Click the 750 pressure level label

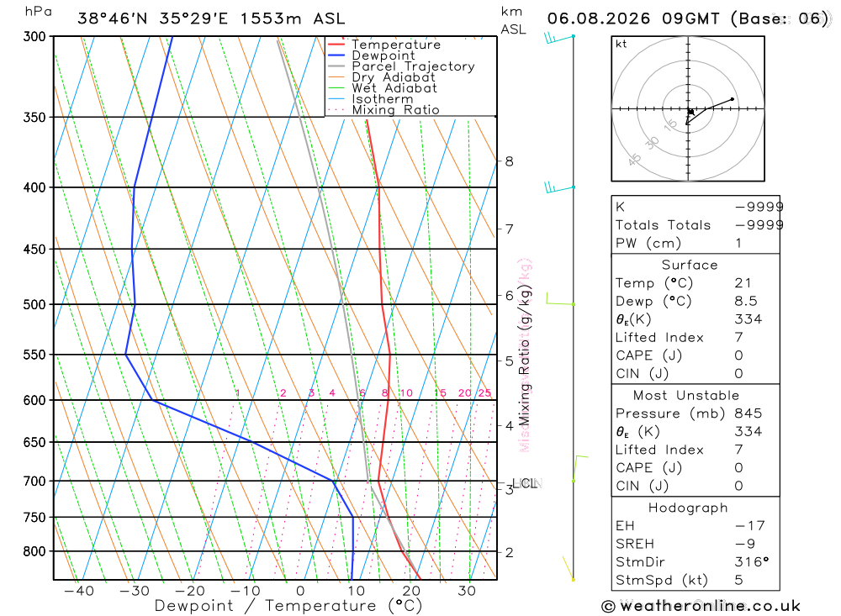(x=35, y=518)
